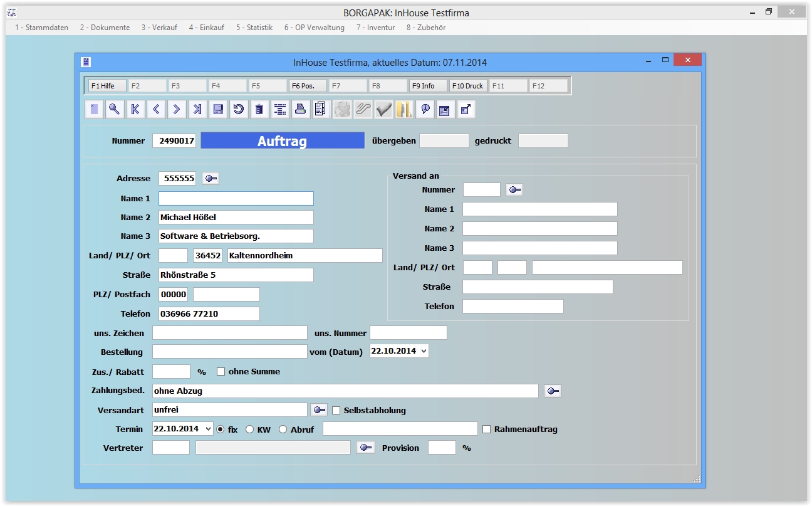The height and width of the screenshot is (506, 812).
Task: Open the 1 - Stammdaten menu
Action: point(42,28)
